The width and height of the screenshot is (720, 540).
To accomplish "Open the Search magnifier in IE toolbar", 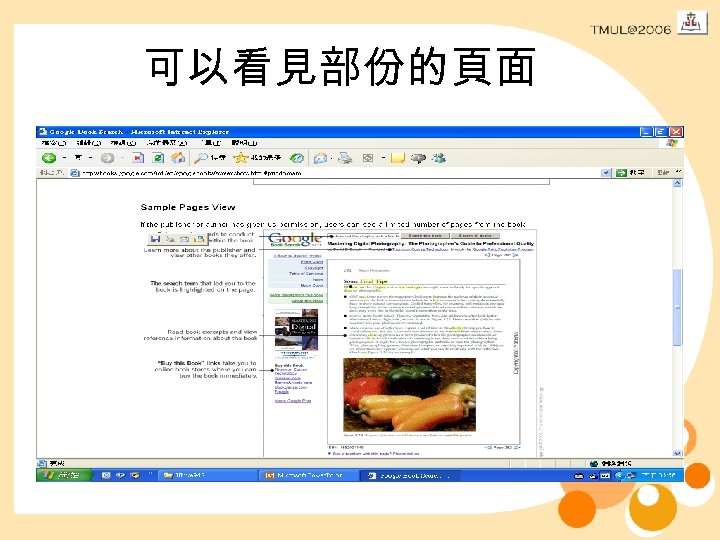I will point(201,158).
